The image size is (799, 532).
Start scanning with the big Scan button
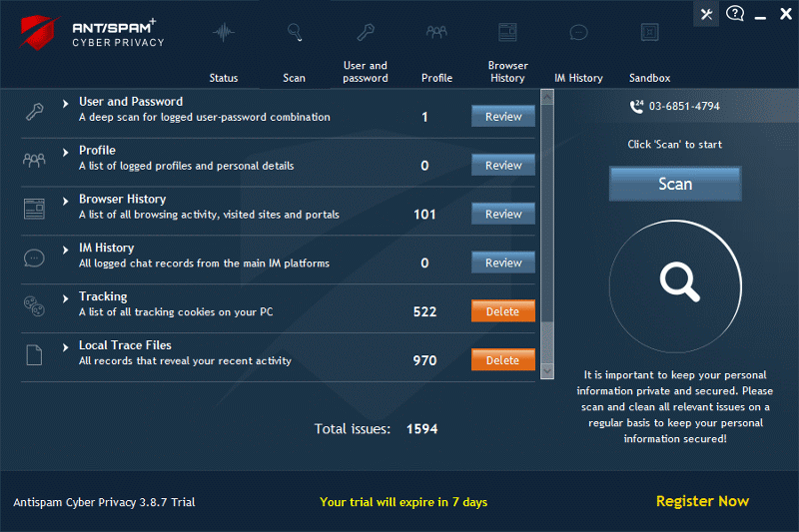pyautogui.click(x=675, y=184)
